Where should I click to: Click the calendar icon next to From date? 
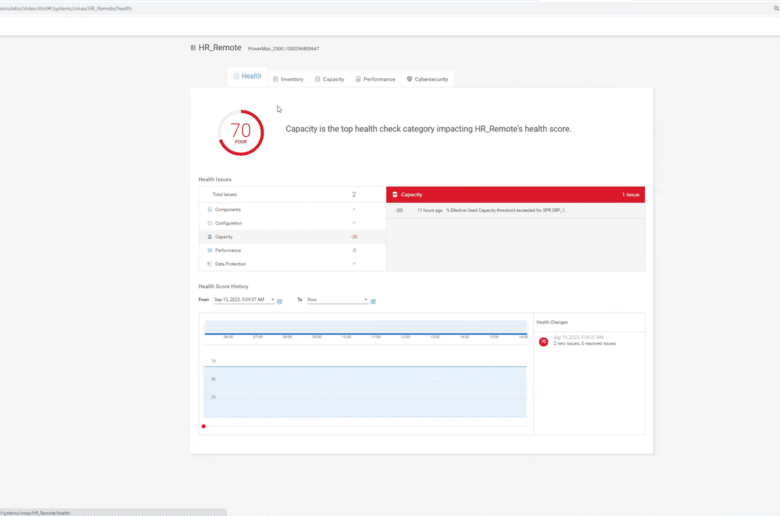click(x=280, y=301)
